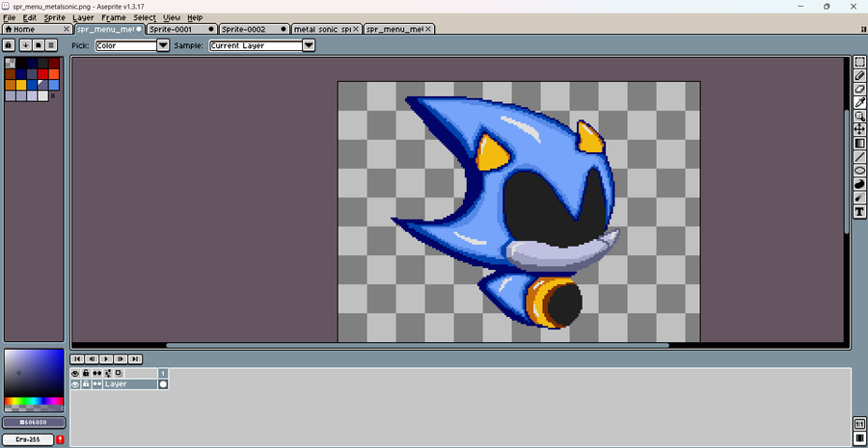Select frame 1 cel of Layer
This screenshot has height=448, width=868.
163,383
